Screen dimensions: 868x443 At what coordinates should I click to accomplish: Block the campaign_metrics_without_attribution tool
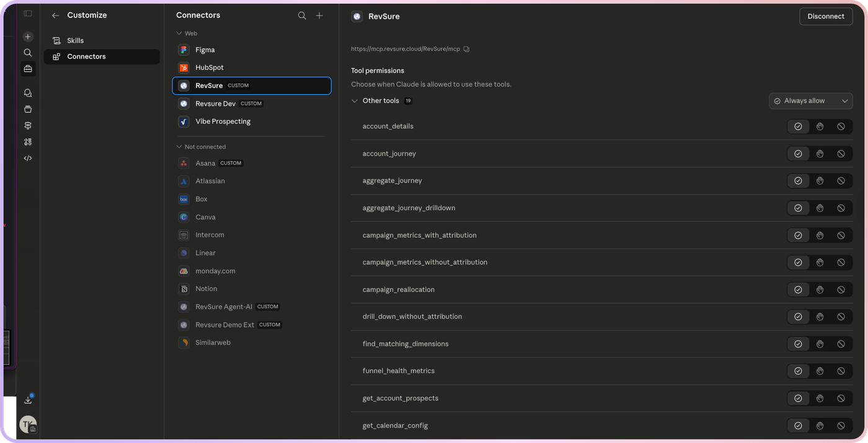pyautogui.click(x=841, y=262)
